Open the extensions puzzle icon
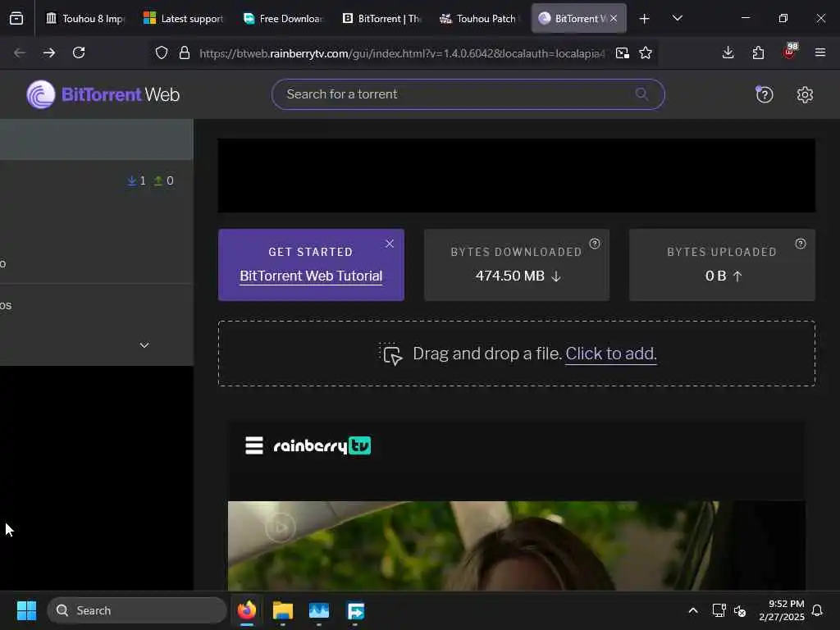840x630 pixels. [x=758, y=52]
